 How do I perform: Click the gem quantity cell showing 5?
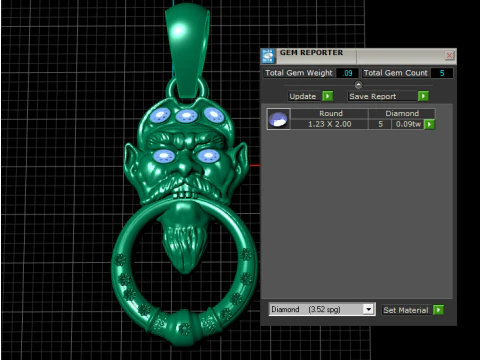[380, 124]
